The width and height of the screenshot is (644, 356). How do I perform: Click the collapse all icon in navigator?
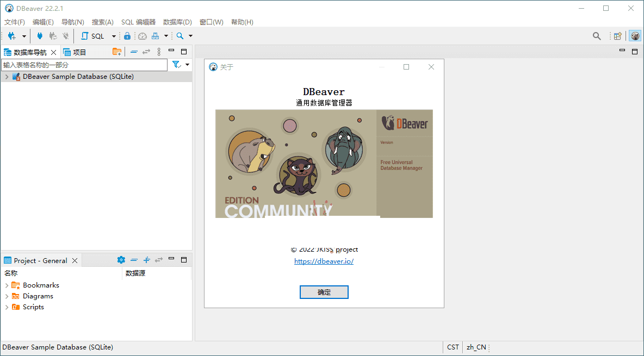133,52
